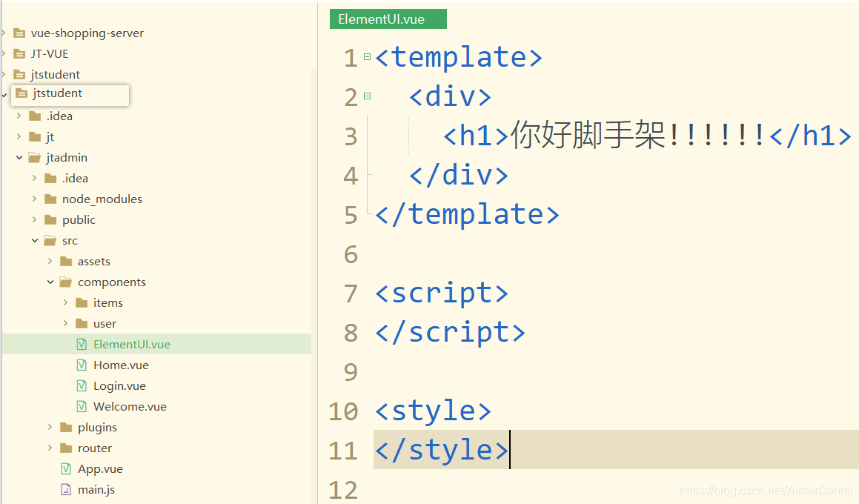Click line number 6 in the gutter
This screenshot has height=504, width=859.
[351, 255]
